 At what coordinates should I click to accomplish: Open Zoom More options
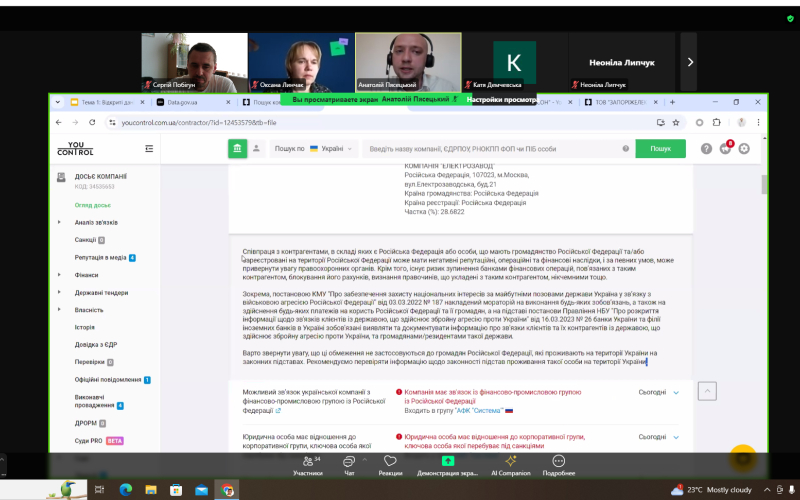(559, 465)
